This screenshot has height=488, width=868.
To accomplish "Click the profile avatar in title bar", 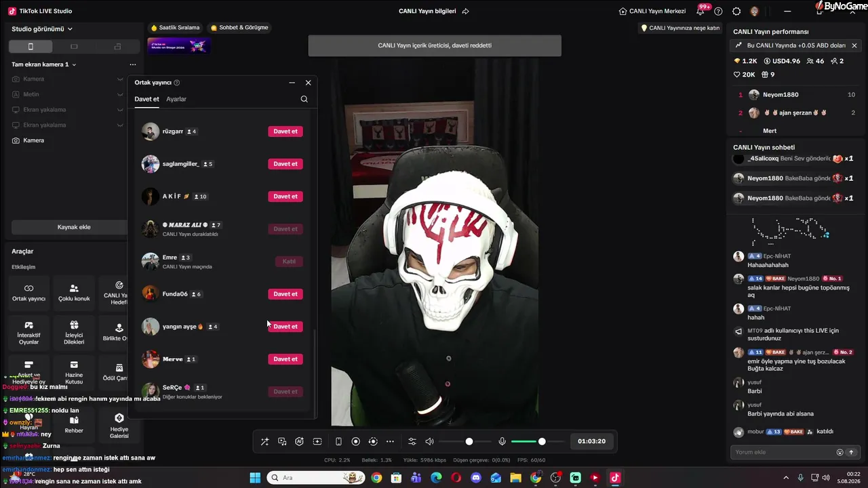I will click(755, 11).
